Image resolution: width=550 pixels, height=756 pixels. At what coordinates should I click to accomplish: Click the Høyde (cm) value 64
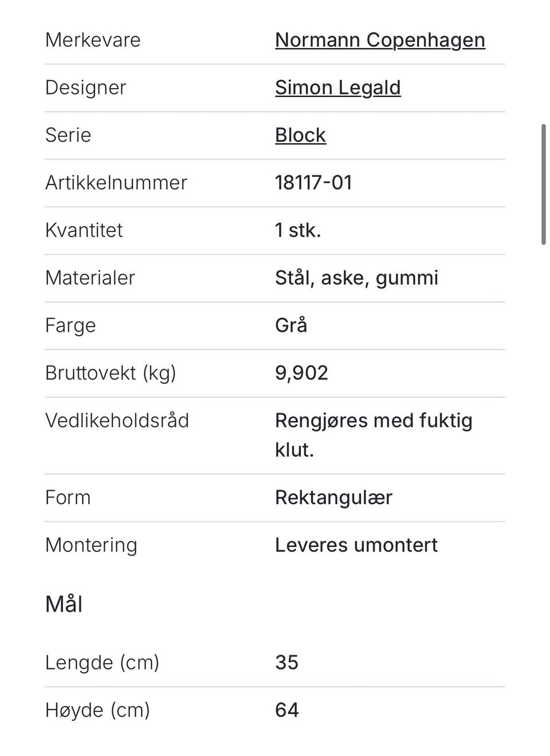point(286,710)
